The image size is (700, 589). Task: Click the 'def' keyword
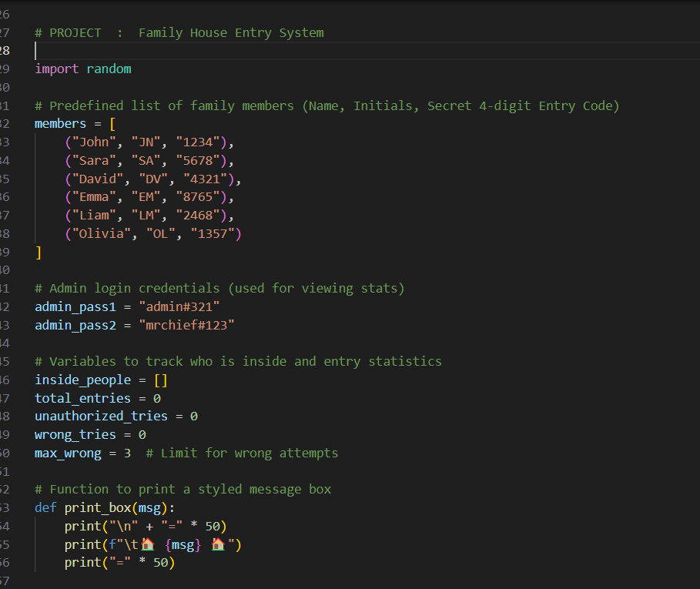[x=45, y=508]
